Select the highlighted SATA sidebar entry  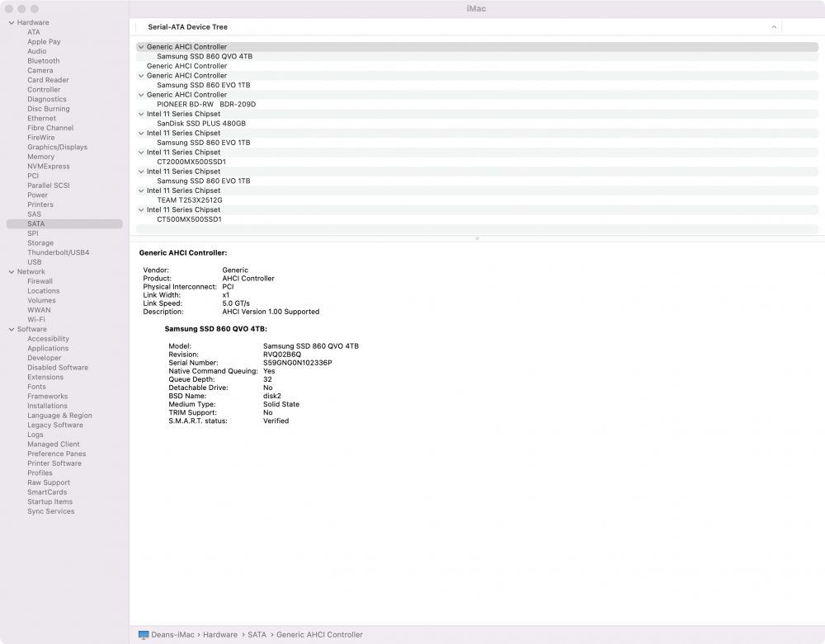click(64, 224)
